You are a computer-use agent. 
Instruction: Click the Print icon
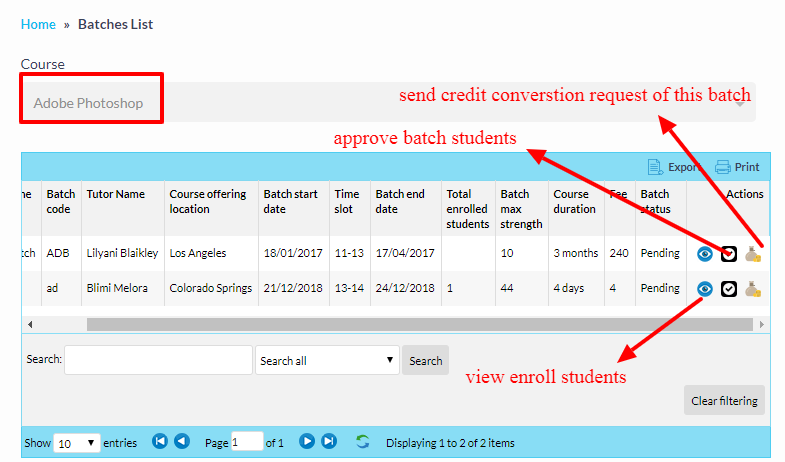click(x=723, y=167)
